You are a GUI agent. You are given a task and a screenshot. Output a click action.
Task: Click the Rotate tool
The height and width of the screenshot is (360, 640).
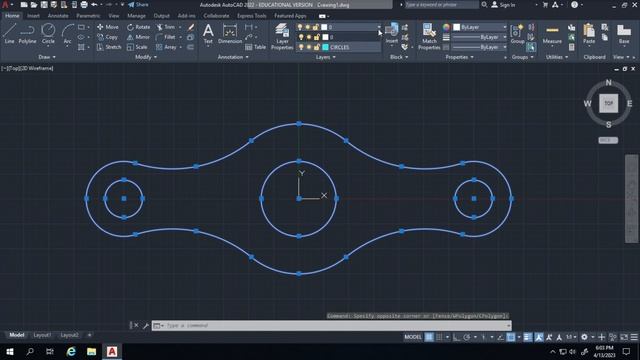pos(139,27)
